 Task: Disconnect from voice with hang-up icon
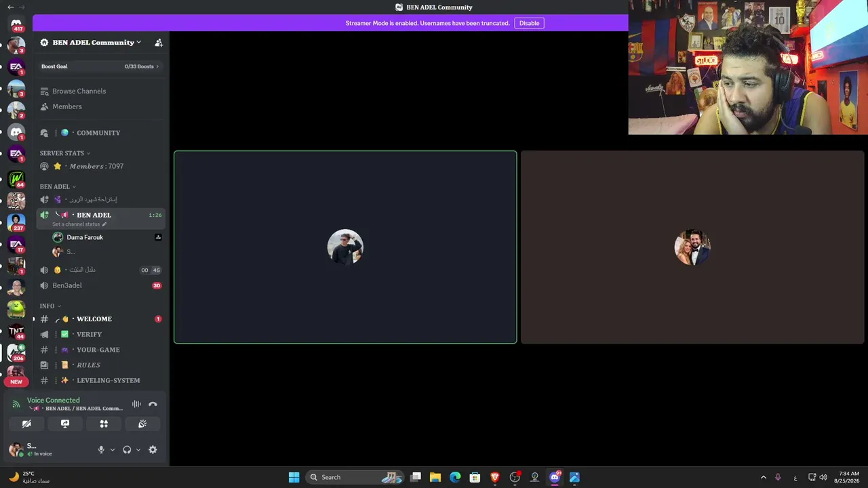153,404
